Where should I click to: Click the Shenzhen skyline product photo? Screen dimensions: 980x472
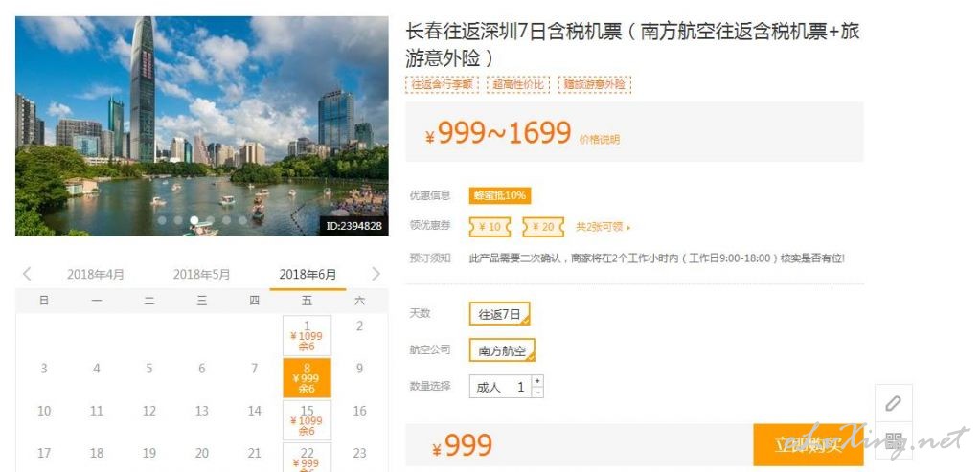(202, 126)
